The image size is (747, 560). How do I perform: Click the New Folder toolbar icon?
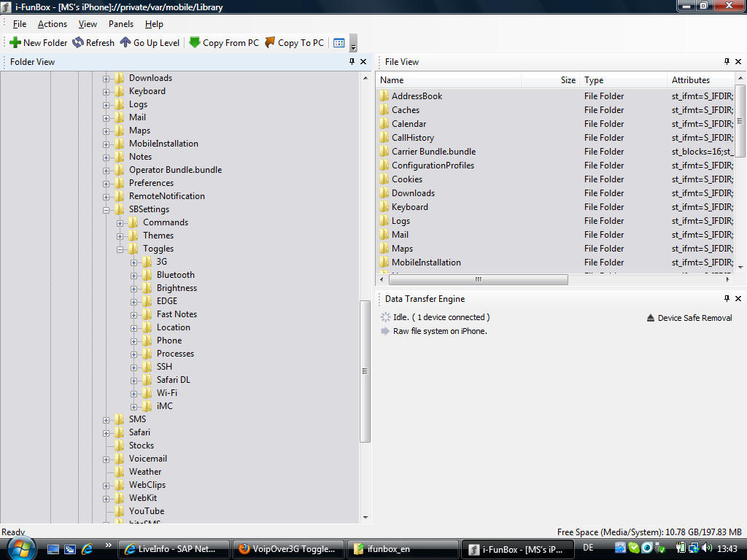15,43
